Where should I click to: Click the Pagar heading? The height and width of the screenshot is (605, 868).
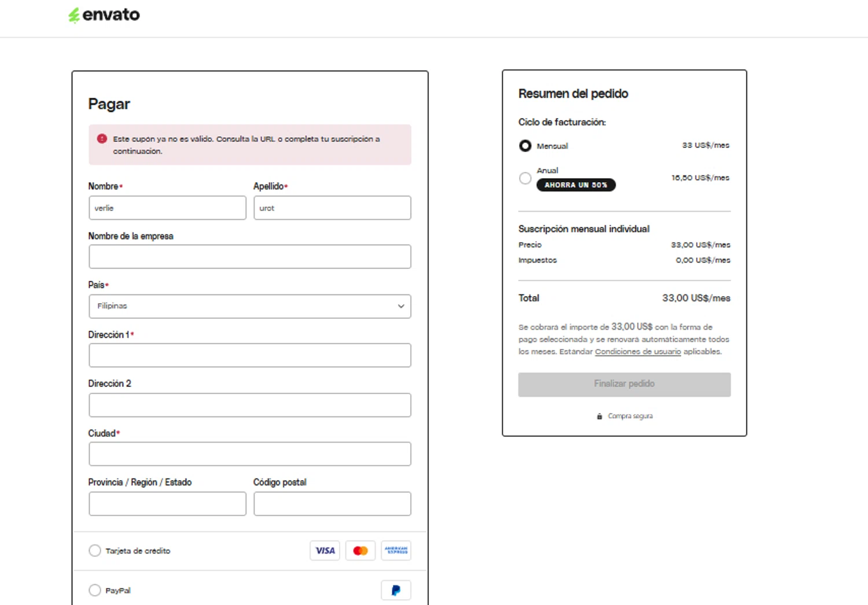pyautogui.click(x=109, y=104)
